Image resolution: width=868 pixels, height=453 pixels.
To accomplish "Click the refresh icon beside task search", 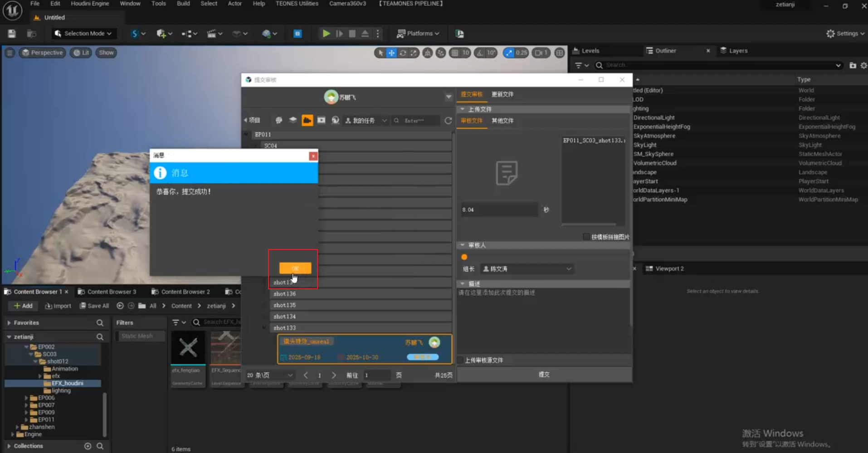I will pyautogui.click(x=448, y=121).
